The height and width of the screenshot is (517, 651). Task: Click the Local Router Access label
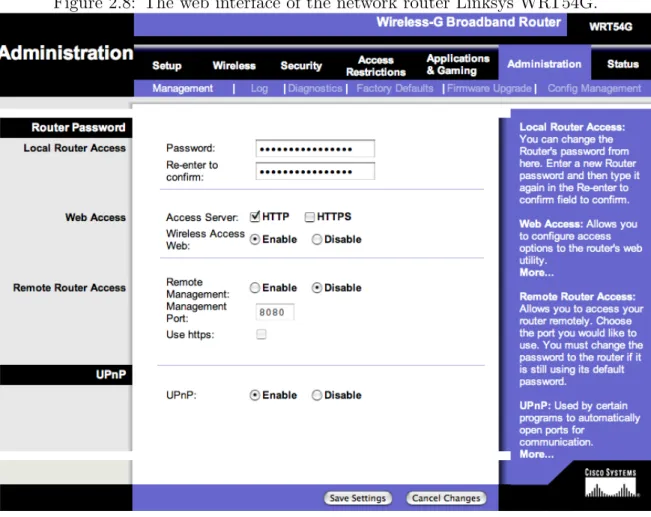coord(74,148)
